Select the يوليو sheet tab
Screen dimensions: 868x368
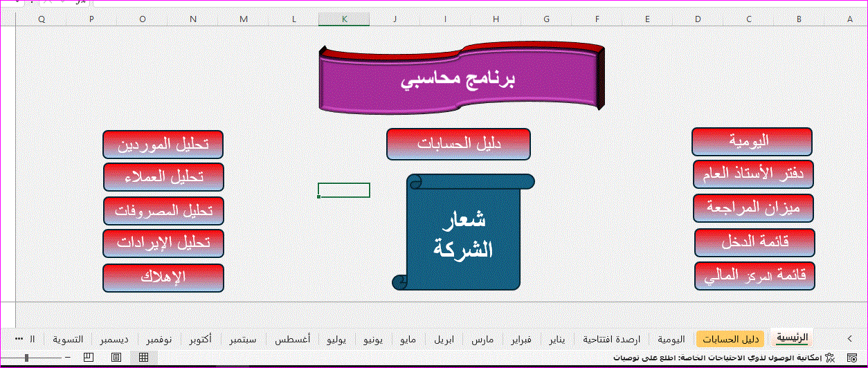[336, 339]
